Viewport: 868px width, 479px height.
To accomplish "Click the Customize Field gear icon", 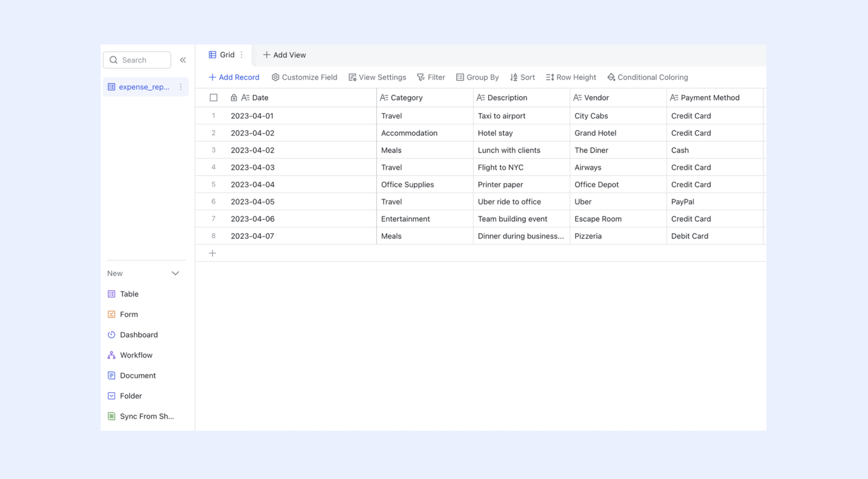I will (x=275, y=77).
